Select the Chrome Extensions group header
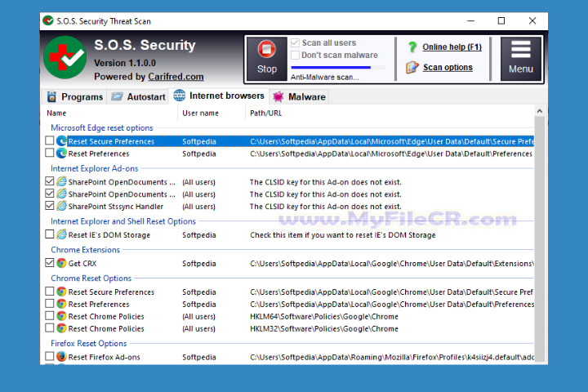The image size is (588, 392). coord(86,250)
